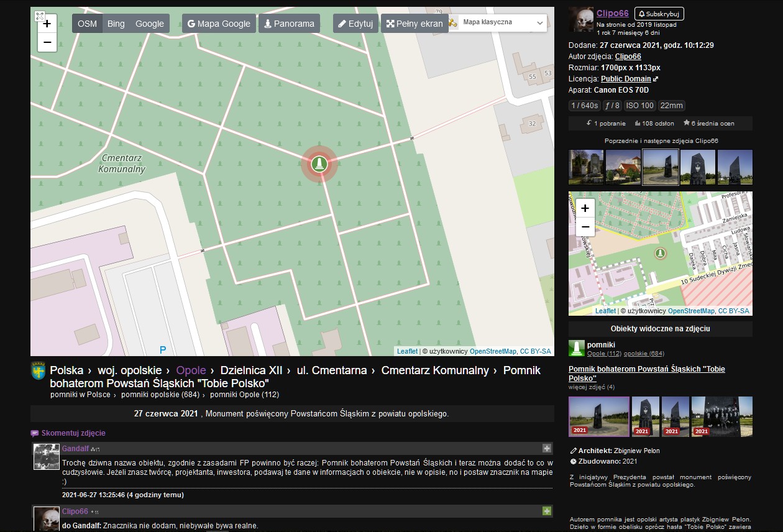Click the resize icon at map corner
The image size is (783, 532).
tap(39, 16)
